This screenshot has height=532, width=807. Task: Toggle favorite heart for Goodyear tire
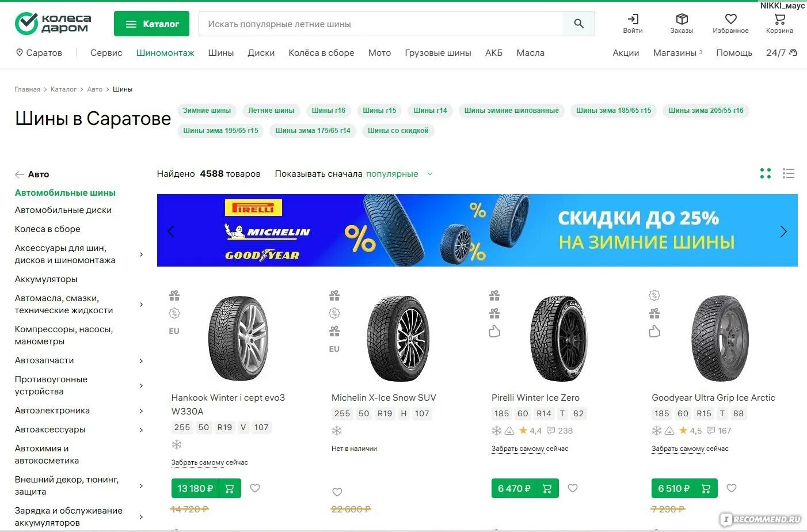coord(732,488)
